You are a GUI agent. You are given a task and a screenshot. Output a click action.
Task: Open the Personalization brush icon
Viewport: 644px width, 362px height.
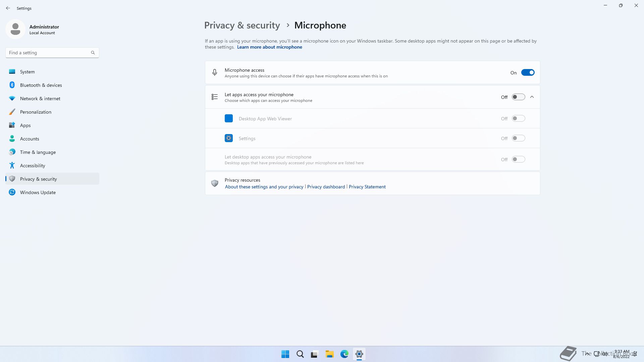tap(12, 112)
